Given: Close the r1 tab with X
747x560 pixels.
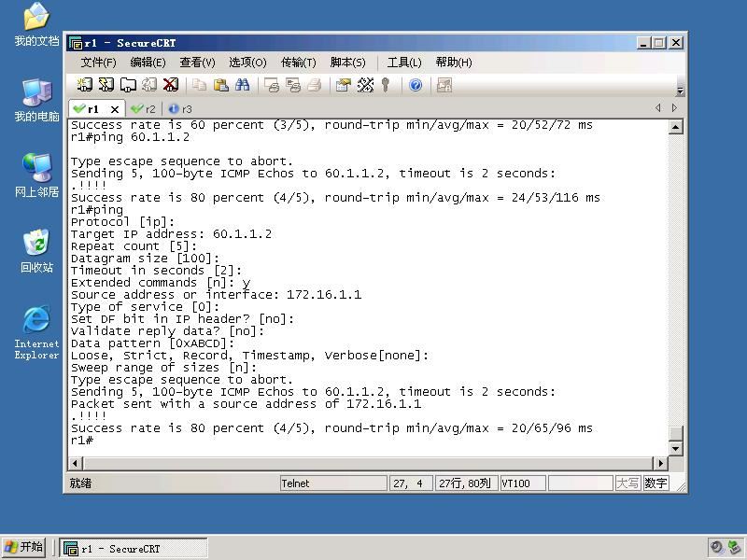Looking at the screenshot, I should tap(115, 109).
